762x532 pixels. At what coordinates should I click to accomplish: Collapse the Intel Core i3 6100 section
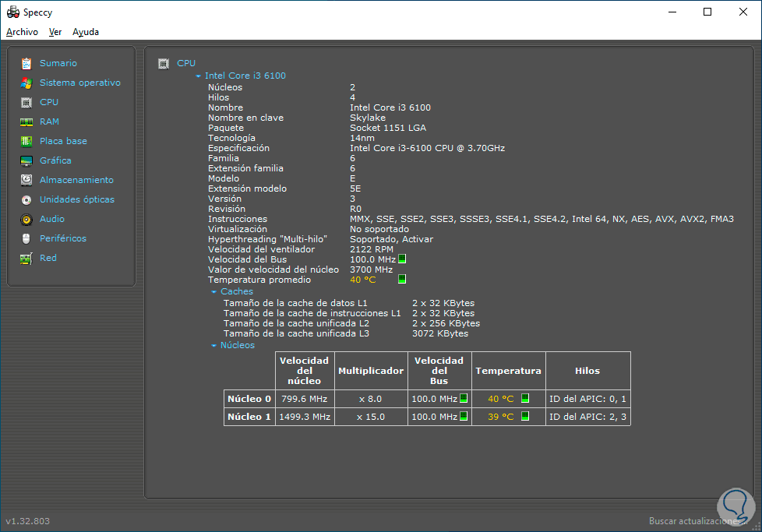pyautogui.click(x=199, y=76)
